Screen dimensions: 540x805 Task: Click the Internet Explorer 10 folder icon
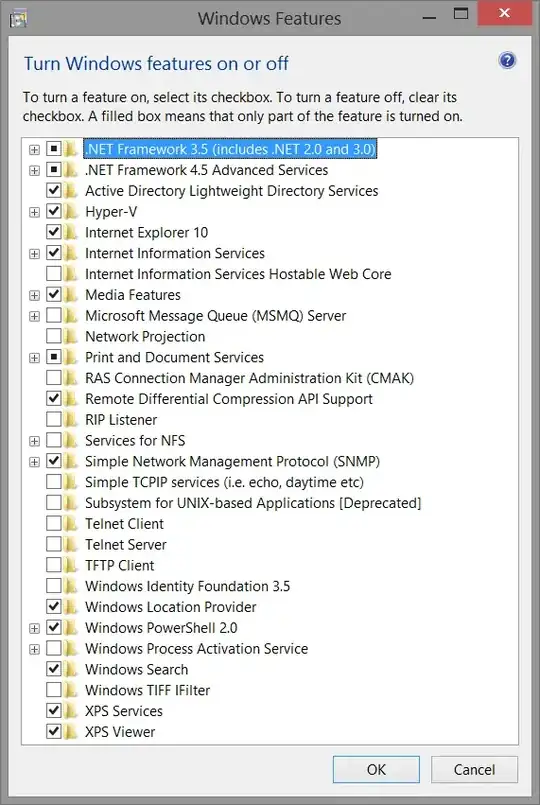71,232
